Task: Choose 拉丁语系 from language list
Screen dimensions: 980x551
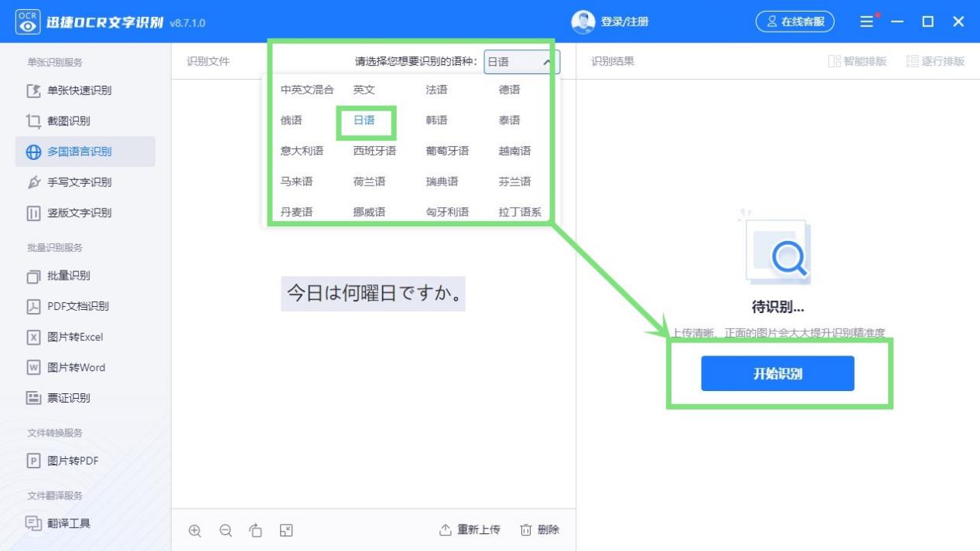Action: tap(520, 212)
